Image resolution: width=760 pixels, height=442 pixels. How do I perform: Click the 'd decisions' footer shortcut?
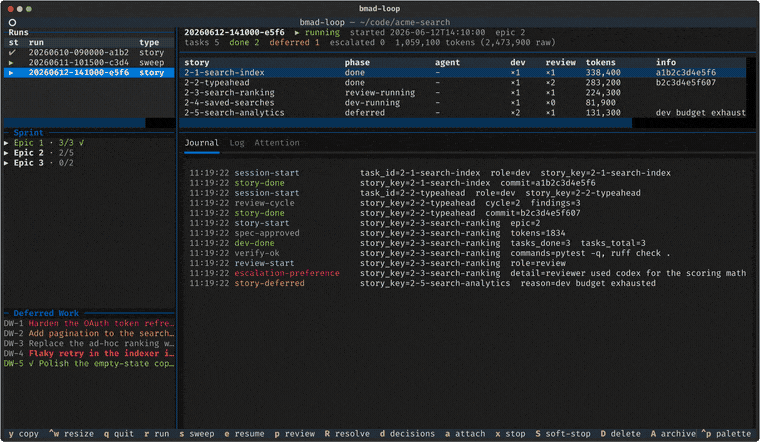pos(407,434)
